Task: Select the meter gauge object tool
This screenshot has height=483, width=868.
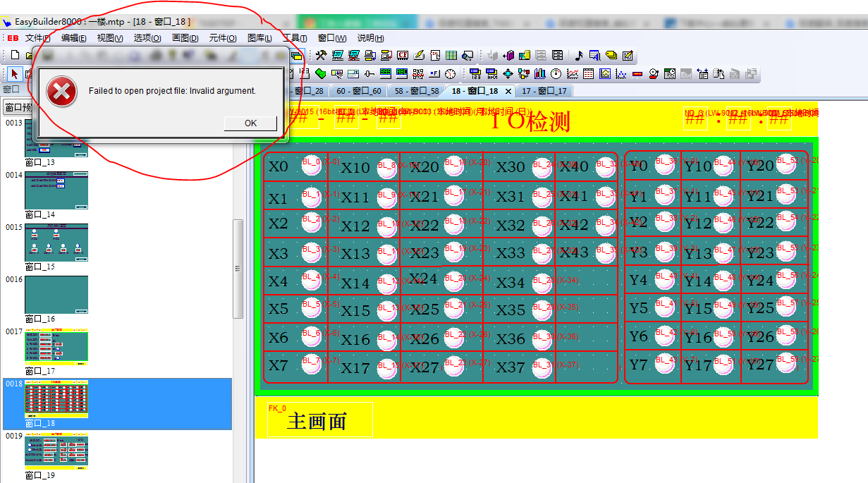Action: [x=556, y=73]
